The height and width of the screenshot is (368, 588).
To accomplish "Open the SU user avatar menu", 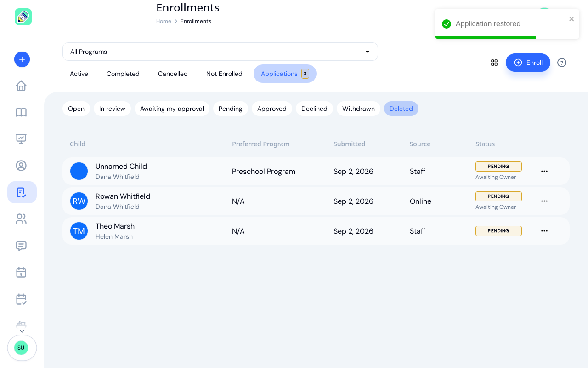I will tap(21, 348).
